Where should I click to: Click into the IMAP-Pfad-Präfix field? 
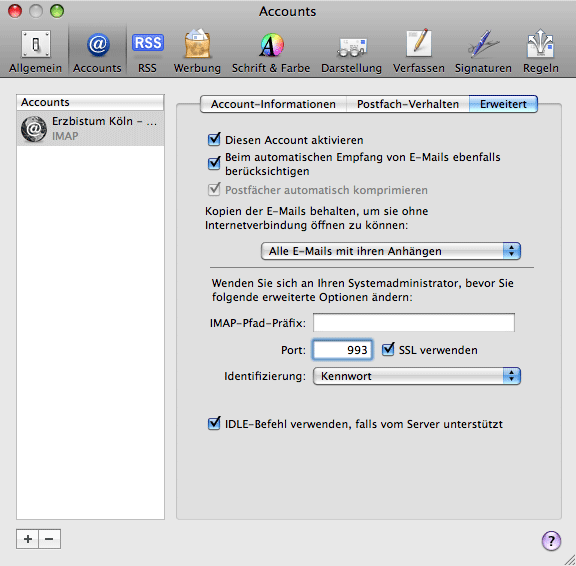coord(414,322)
